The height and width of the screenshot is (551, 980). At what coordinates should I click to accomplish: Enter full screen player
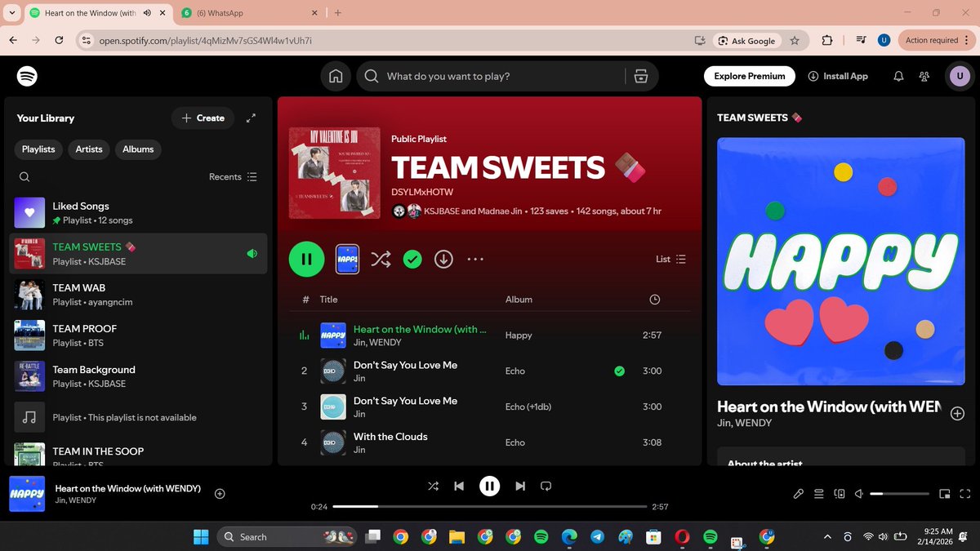(x=964, y=494)
